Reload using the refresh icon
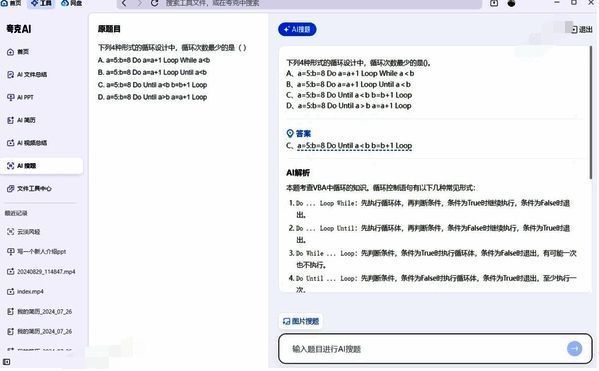 click(x=154, y=3)
